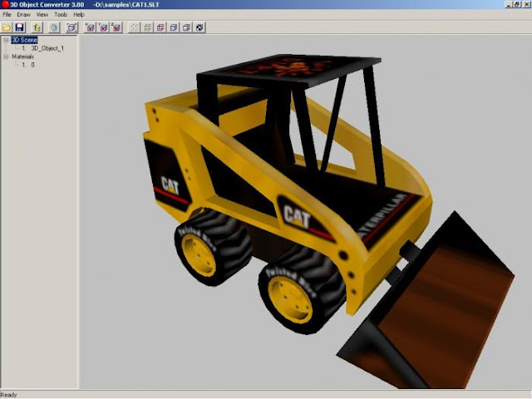Select the Materials tree item
The height and width of the screenshot is (399, 532).
[x=22, y=57]
